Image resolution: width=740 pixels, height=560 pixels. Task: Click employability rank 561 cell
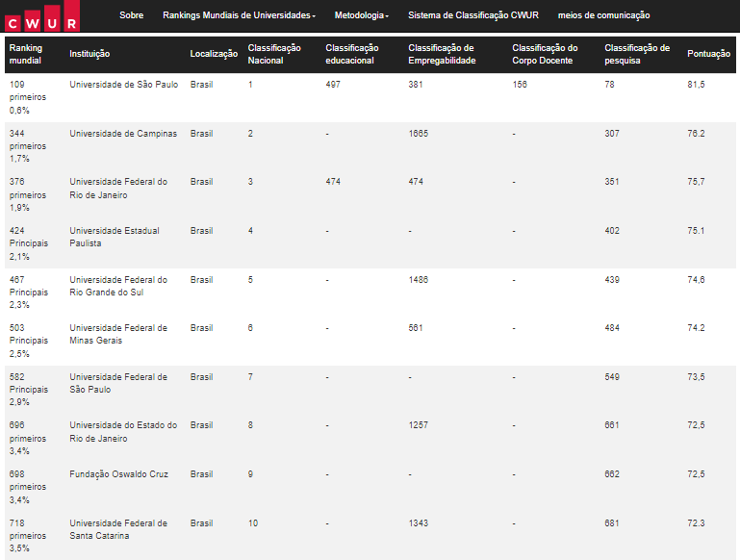(x=416, y=328)
